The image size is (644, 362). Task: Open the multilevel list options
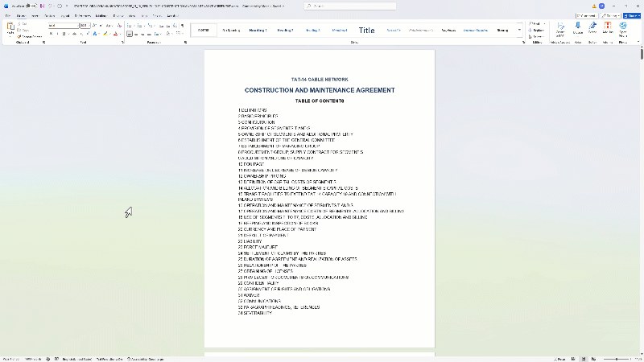pos(151,26)
